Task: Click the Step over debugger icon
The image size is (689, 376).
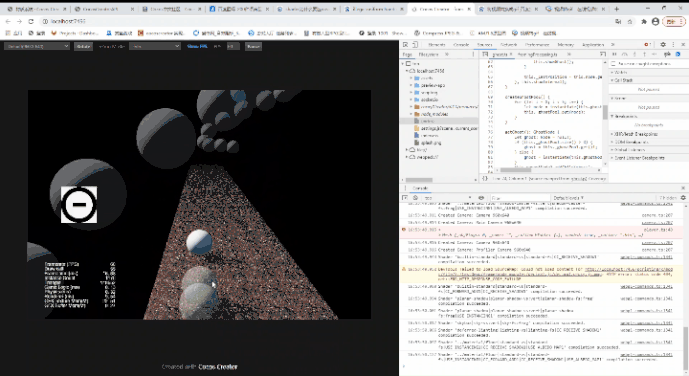Action: click(x=624, y=54)
